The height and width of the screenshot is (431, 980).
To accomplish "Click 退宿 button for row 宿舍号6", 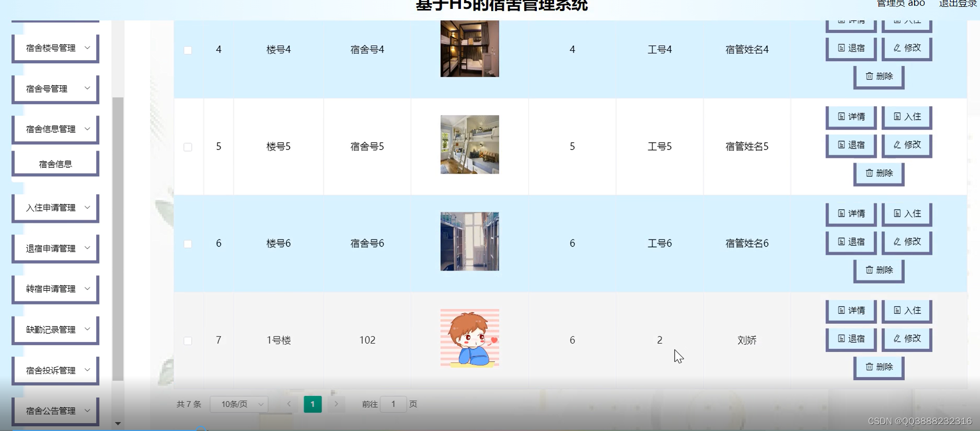I will tap(851, 242).
